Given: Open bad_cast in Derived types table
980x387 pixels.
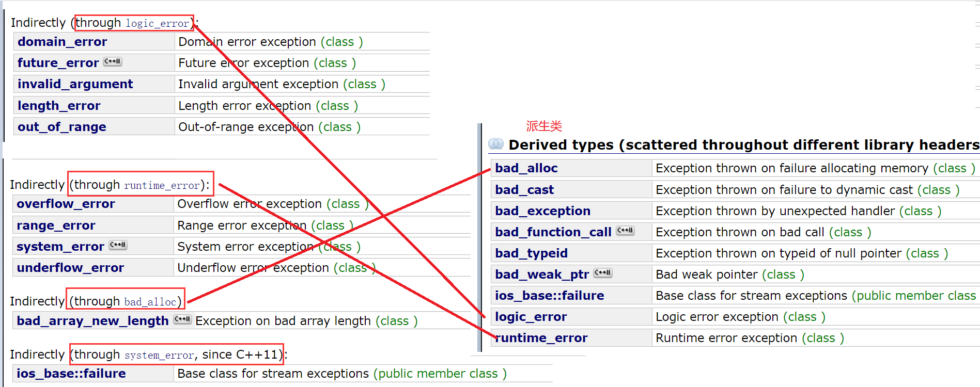Looking at the screenshot, I should point(524,190).
